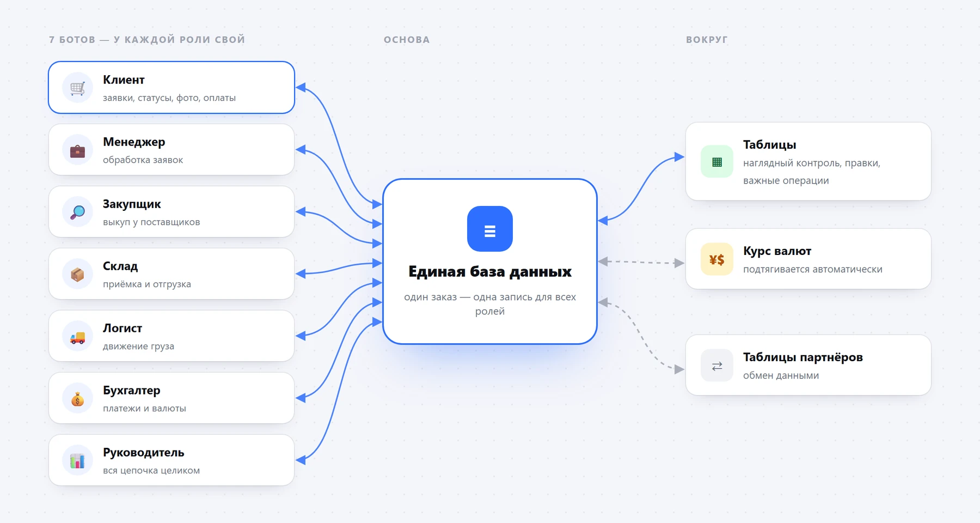Select the Единая база данных card
The image size is (980, 523).
(490, 261)
